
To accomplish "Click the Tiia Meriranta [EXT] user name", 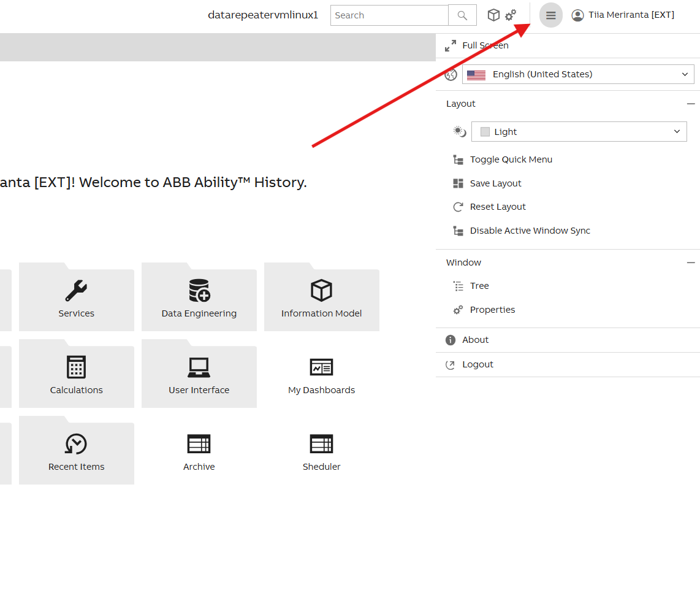I will pyautogui.click(x=631, y=15).
